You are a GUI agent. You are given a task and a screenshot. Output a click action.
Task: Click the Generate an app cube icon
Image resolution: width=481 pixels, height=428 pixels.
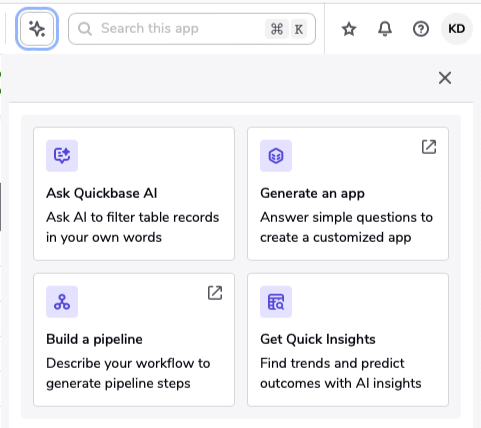click(276, 156)
